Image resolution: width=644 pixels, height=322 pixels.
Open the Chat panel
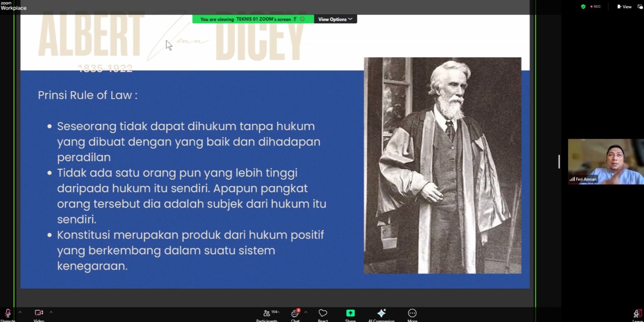(x=295, y=314)
